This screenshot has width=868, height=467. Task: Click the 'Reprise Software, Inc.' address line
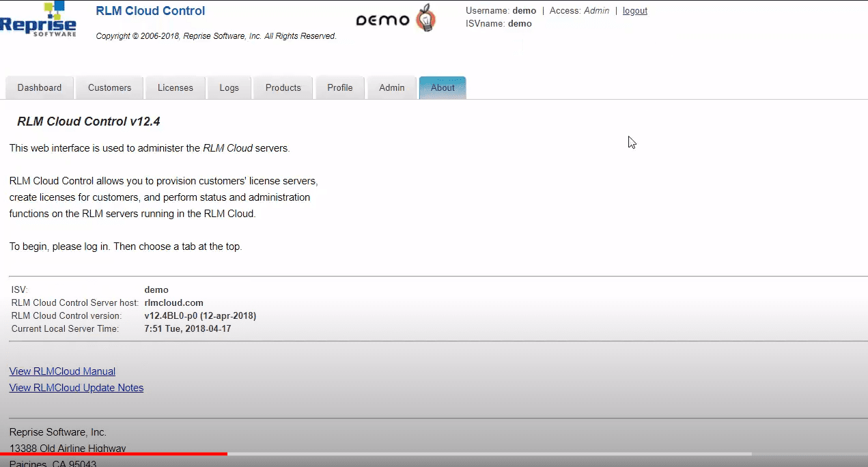pyautogui.click(x=58, y=432)
